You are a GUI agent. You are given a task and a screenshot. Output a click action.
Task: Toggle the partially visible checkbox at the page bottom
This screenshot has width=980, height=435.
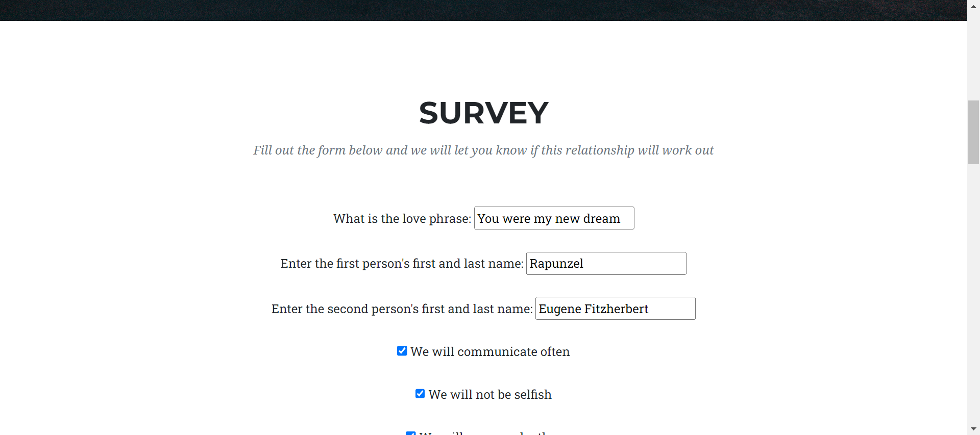pos(411,433)
